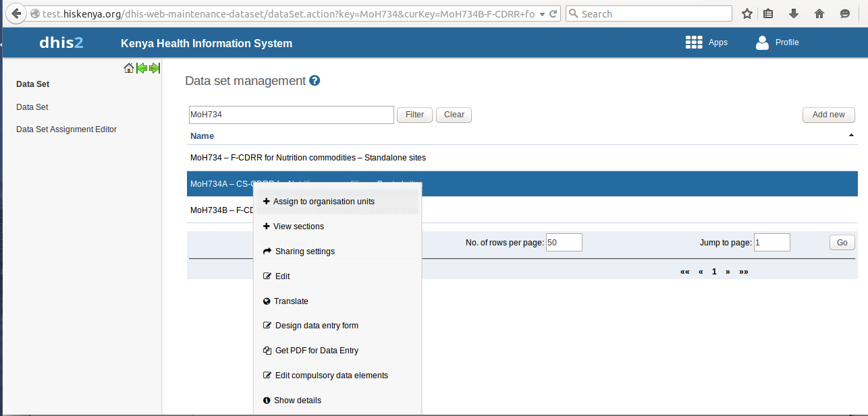Click the green right arrow icon in sidebar
This screenshot has height=416, width=868.
(155, 68)
